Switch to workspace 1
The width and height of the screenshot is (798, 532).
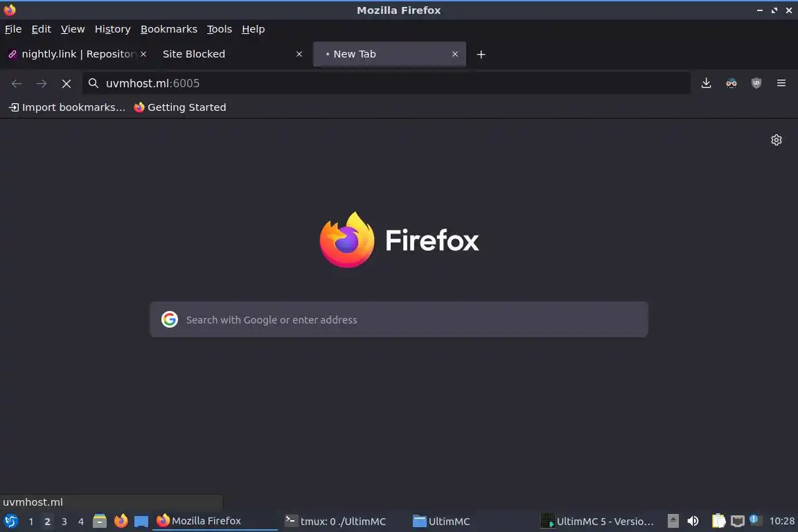click(x=31, y=522)
